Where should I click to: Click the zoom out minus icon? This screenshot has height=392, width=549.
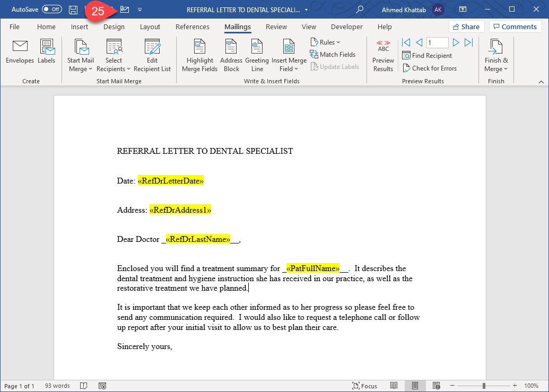[x=452, y=386]
